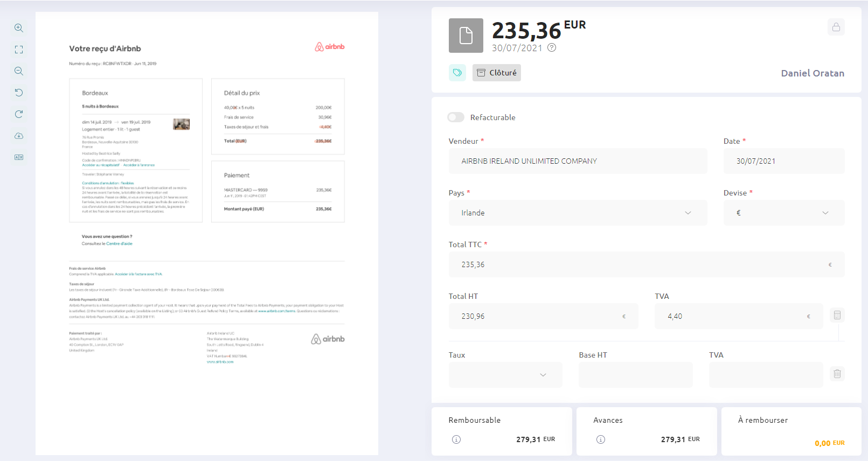This screenshot has height=461, width=868.
Task: Toggle the Refacturable switch
Action: pos(456,117)
